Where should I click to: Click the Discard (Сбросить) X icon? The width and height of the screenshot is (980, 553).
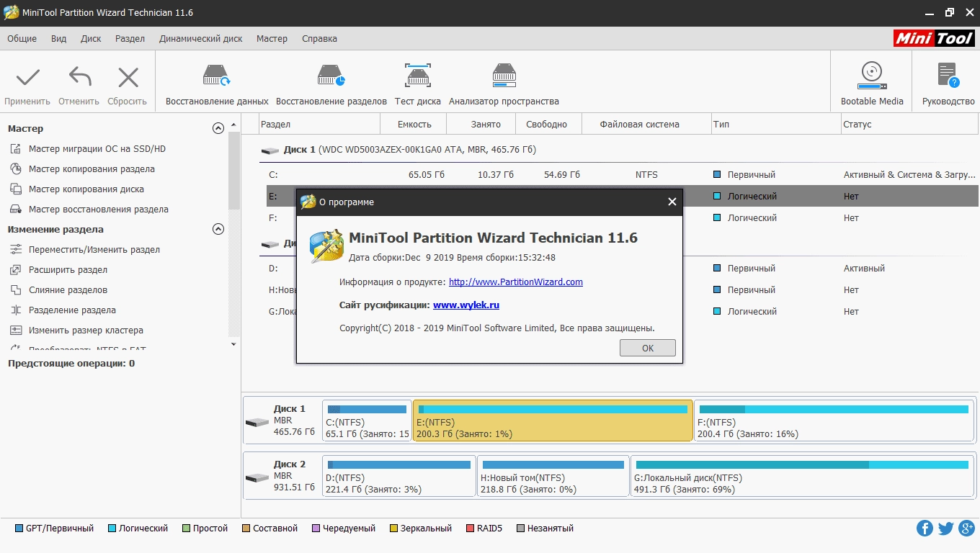(128, 77)
